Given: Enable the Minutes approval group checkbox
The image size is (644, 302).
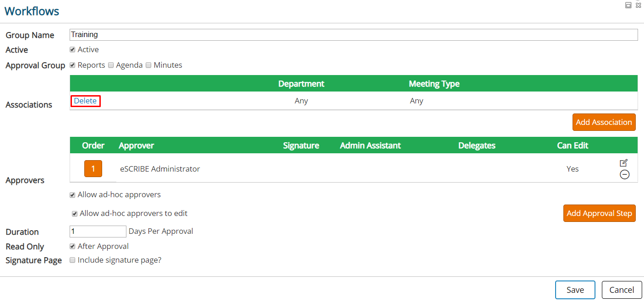Looking at the screenshot, I should [x=148, y=65].
